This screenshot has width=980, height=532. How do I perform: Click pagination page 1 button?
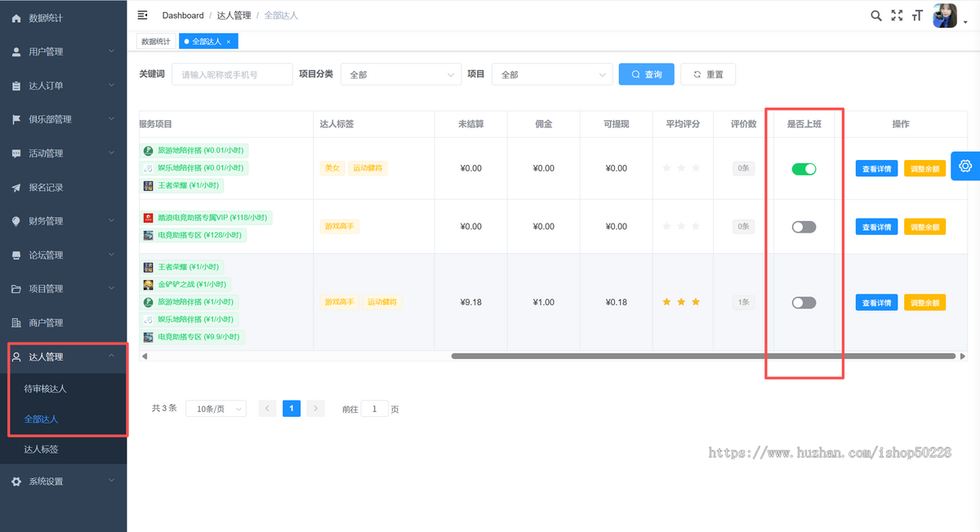[x=292, y=409]
